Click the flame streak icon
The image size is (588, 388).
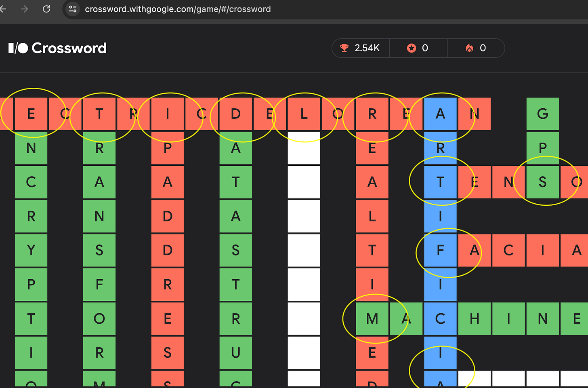pyautogui.click(x=469, y=48)
